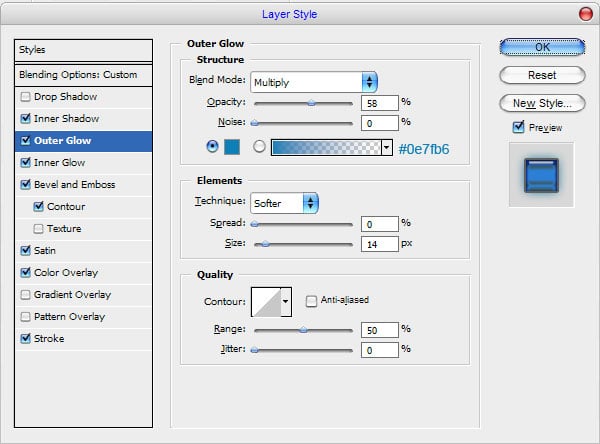600x444 pixels.
Task: Click the Opacity slider track
Action: pos(303,102)
